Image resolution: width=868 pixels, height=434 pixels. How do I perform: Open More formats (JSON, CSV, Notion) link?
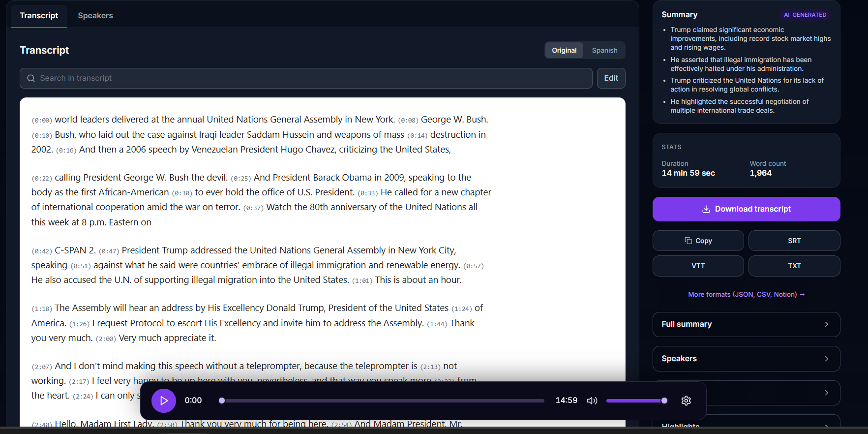[x=746, y=294]
